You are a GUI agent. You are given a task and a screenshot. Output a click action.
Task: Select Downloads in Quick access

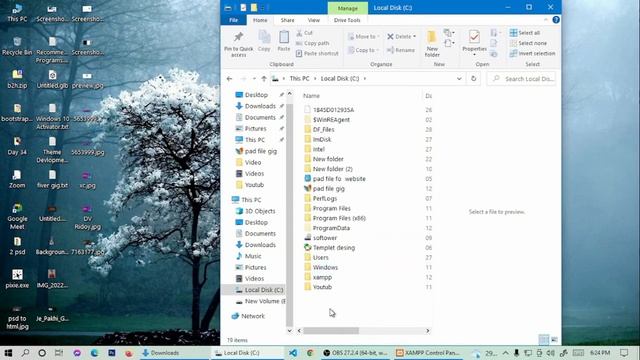[260, 106]
